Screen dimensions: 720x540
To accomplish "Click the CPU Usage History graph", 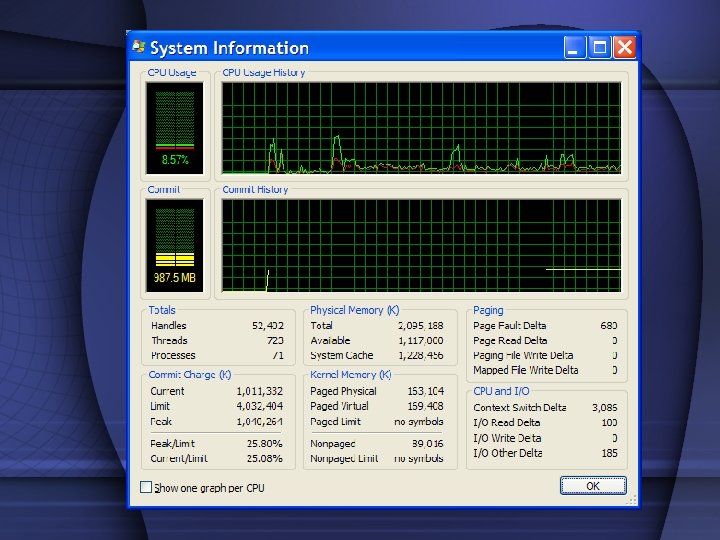I will point(421,128).
